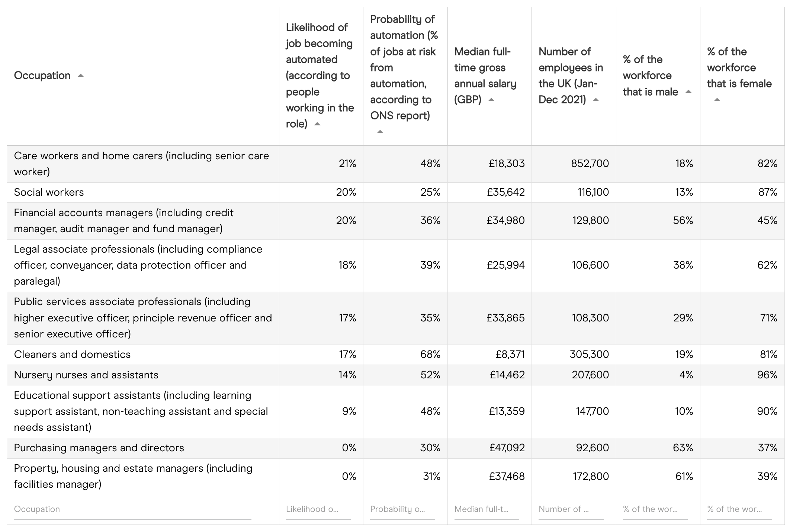
Task: Click the Number of employees filter input
Action: [x=571, y=509]
